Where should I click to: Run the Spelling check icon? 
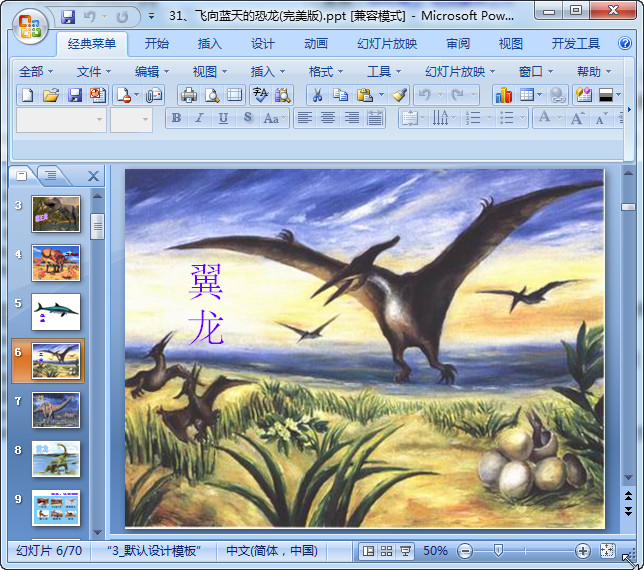click(x=260, y=95)
